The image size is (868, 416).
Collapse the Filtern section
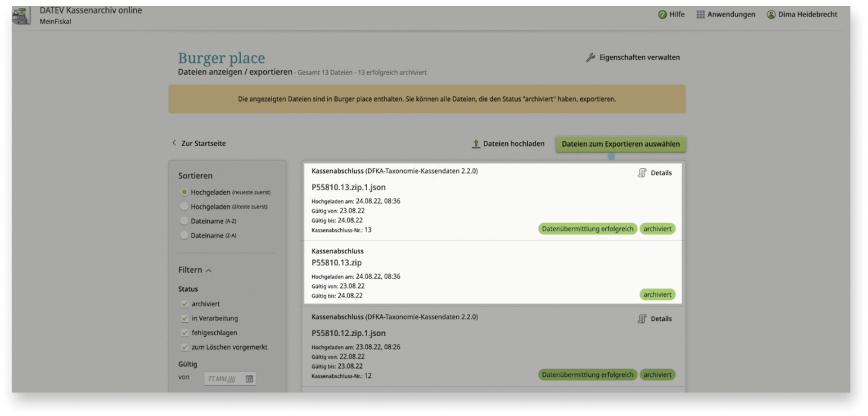[x=195, y=270]
